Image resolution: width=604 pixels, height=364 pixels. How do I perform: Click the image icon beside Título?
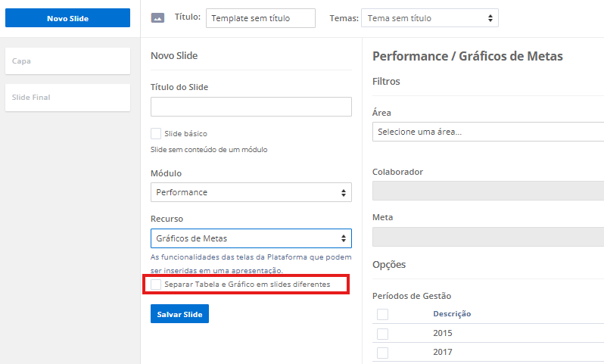pos(157,17)
